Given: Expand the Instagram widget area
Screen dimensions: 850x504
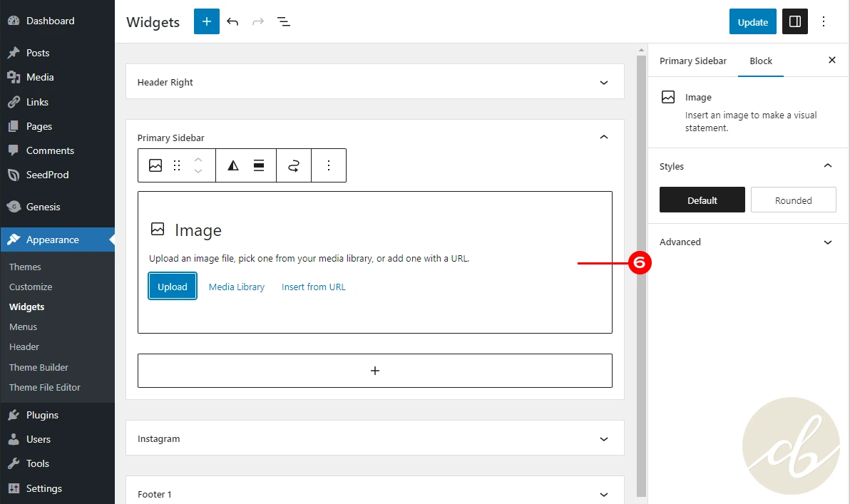Looking at the screenshot, I should (x=603, y=439).
